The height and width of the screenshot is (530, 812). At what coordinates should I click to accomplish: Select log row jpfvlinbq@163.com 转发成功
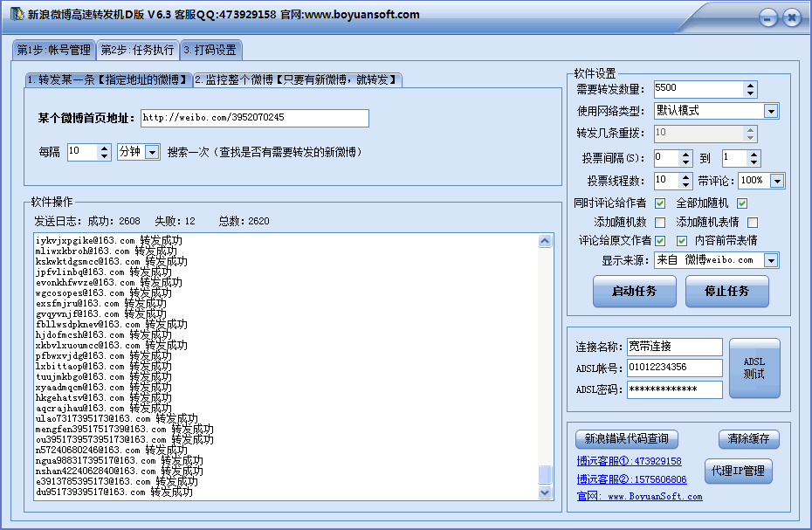[104, 272]
